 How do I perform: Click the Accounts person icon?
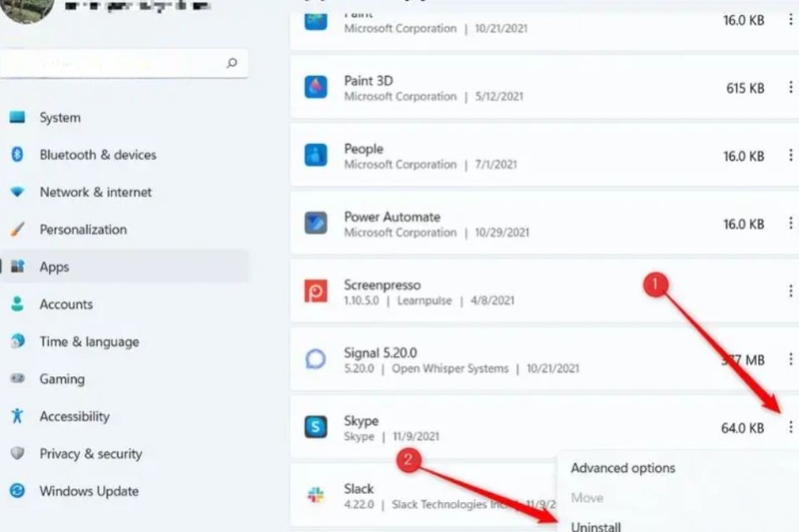pyautogui.click(x=17, y=303)
